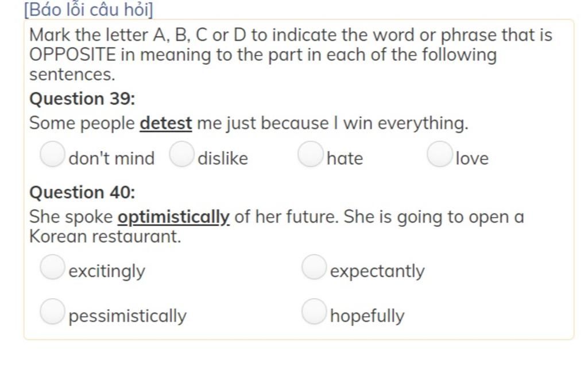588x366 pixels.
Task: Click the "Question 39:" heading
Action: [x=82, y=99]
